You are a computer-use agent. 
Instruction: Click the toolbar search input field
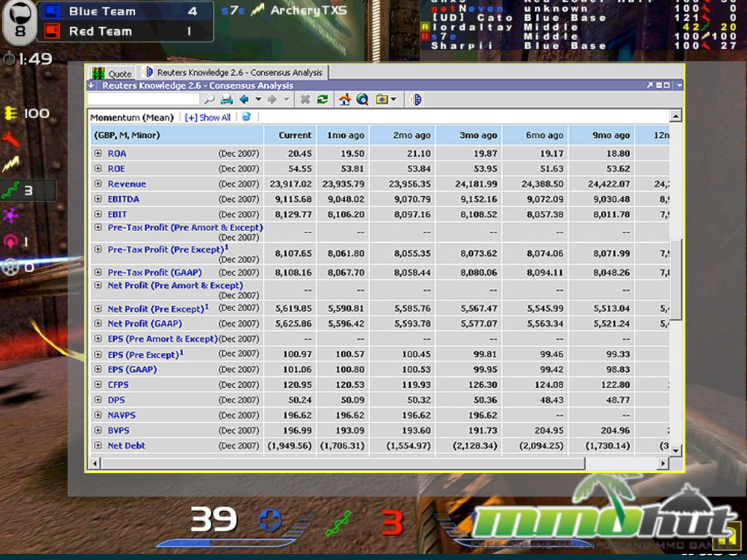tap(144, 99)
